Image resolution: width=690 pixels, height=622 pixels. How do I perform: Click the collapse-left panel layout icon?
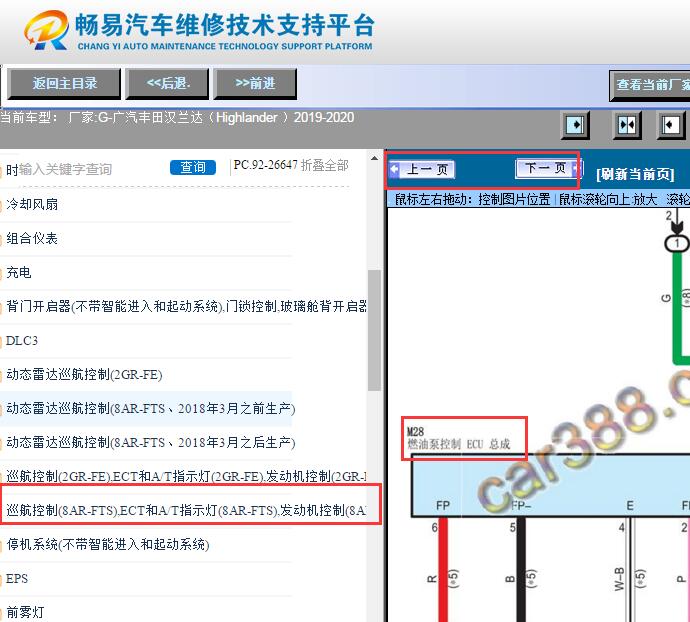tap(671, 125)
